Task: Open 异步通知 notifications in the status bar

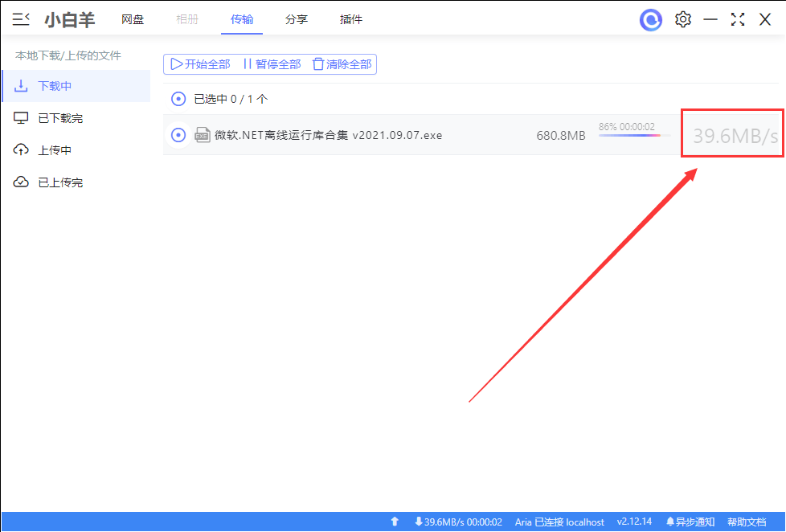Action: click(x=690, y=522)
